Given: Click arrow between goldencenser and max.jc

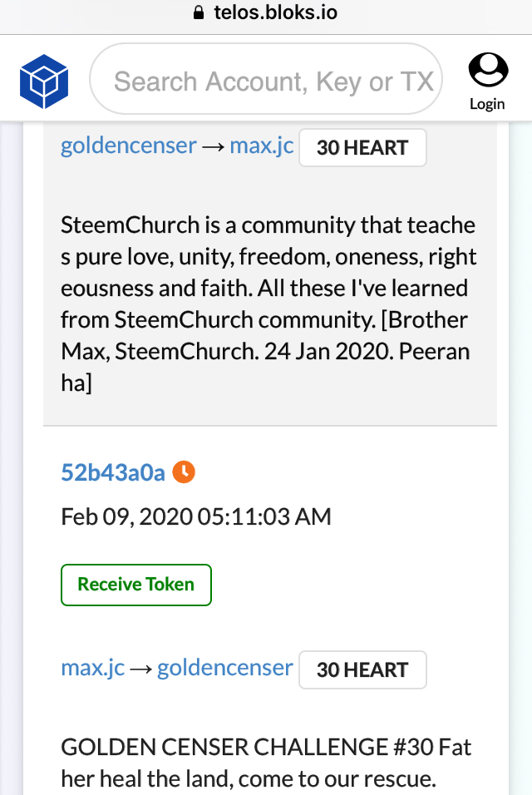Looking at the screenshot, I should (213, 147).
